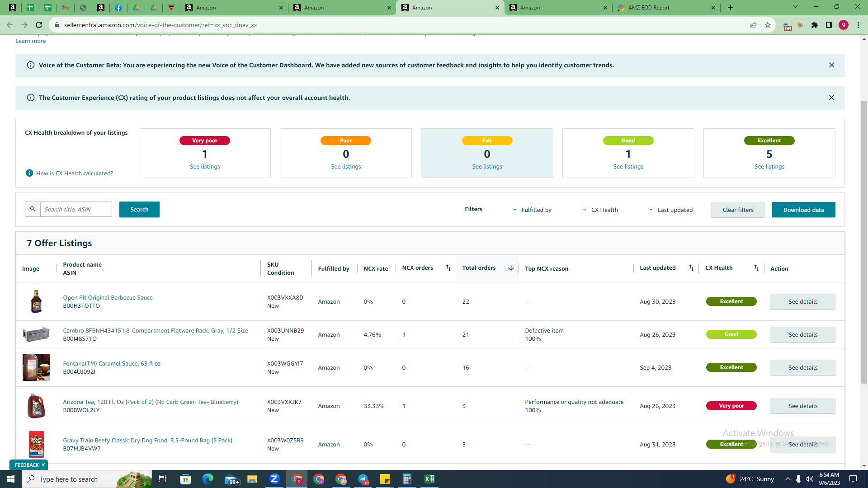868x488 pixels.
Task: Open Excel from the taskbar
Action: [429, 479]
